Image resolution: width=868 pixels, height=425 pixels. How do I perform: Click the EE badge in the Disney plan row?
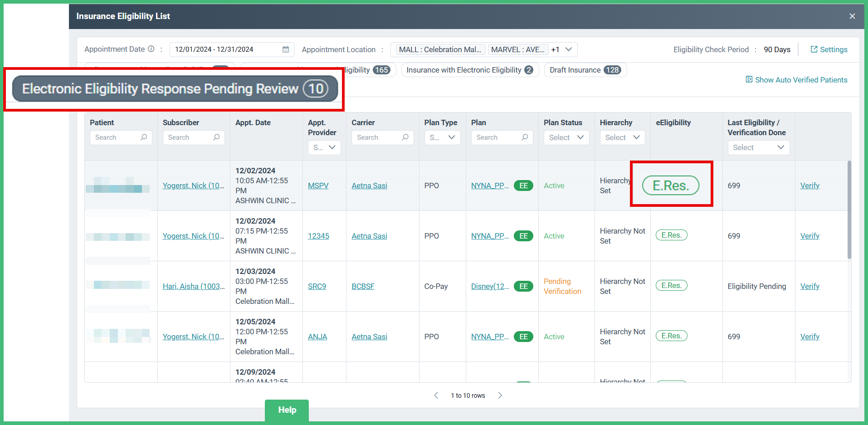tap(523, 286)
